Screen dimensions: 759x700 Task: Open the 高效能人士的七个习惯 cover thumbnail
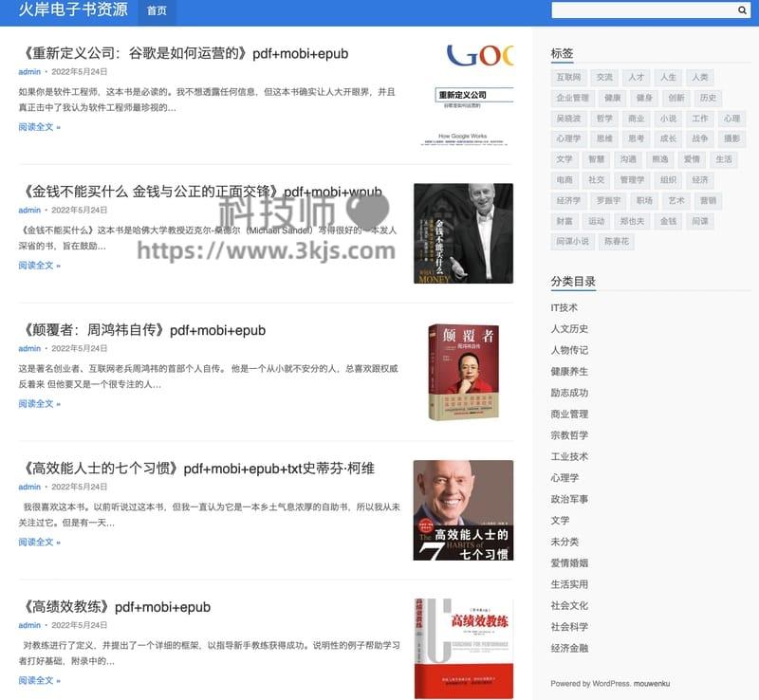(x=464, y=510)
